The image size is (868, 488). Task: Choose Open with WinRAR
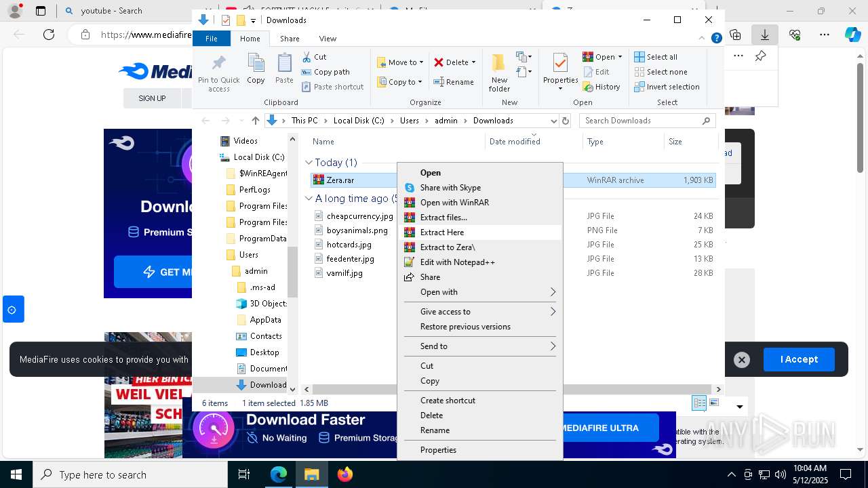pyautogui.click(x=479, y=203)
